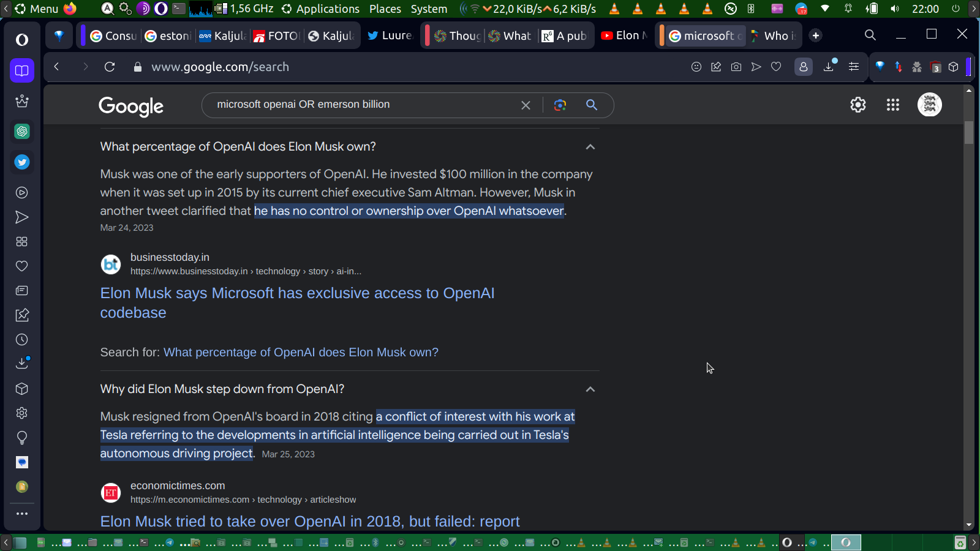Screen dimensions: 980x551
Task: Click the address bar URL
Action: 220,67
